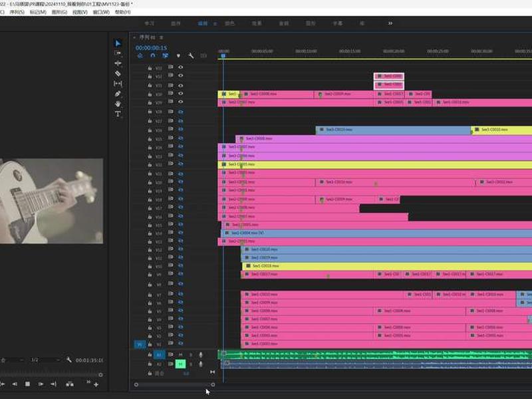532x399 pixels.
Task: Select the Selection arrow tool
Action: click(x=118, y=43)
